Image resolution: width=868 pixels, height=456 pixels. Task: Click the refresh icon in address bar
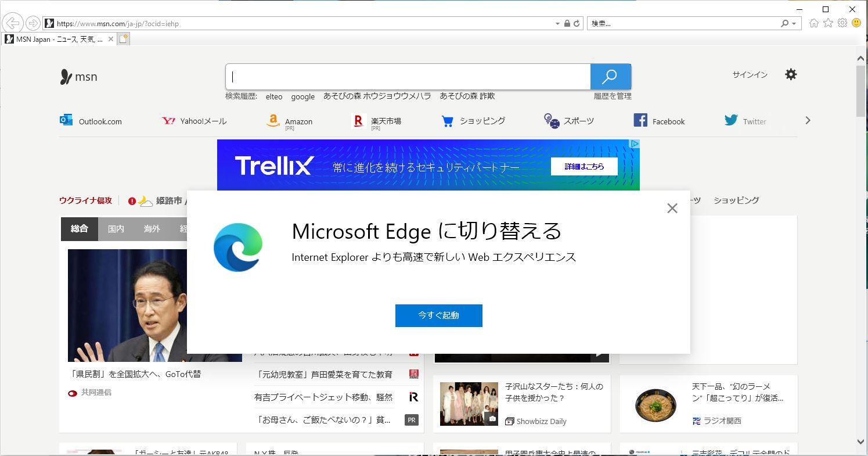point(577,23)
